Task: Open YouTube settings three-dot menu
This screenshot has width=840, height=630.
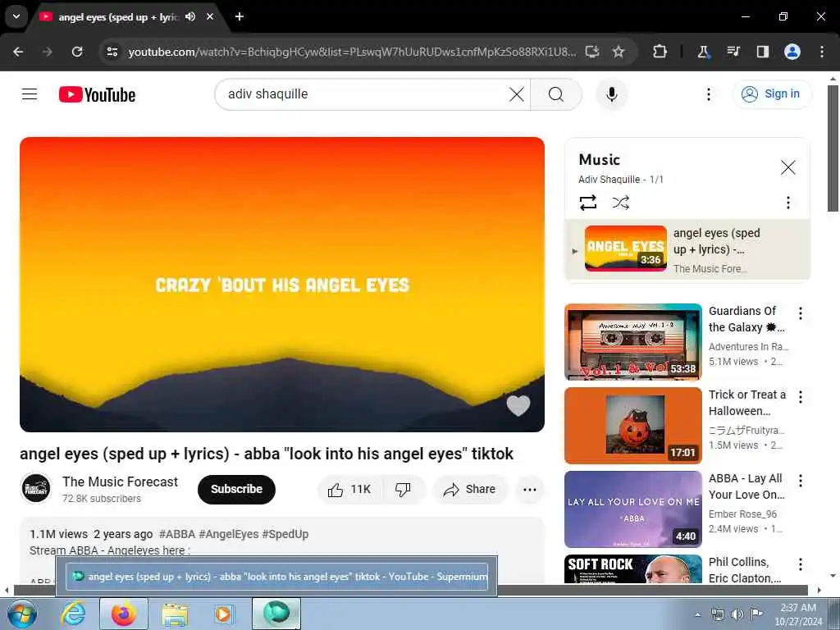Action: pyautogui.click(x=709, y=94)
